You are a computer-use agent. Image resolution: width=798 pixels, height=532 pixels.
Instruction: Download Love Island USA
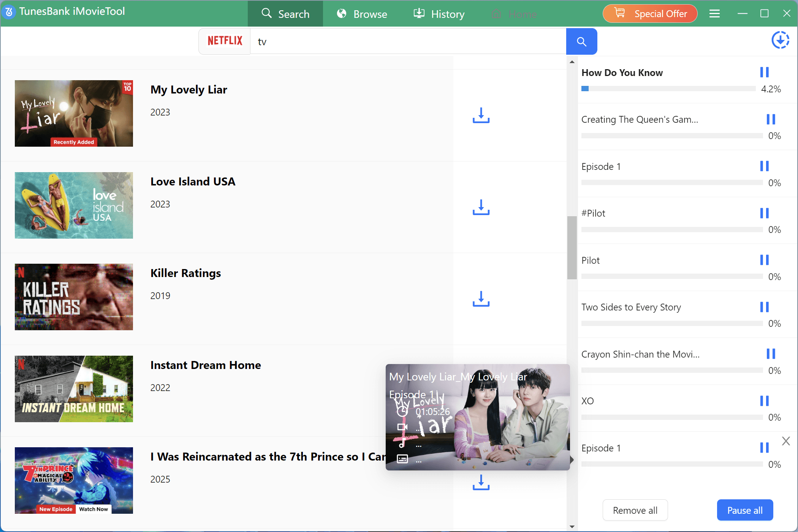coord(481,207)
